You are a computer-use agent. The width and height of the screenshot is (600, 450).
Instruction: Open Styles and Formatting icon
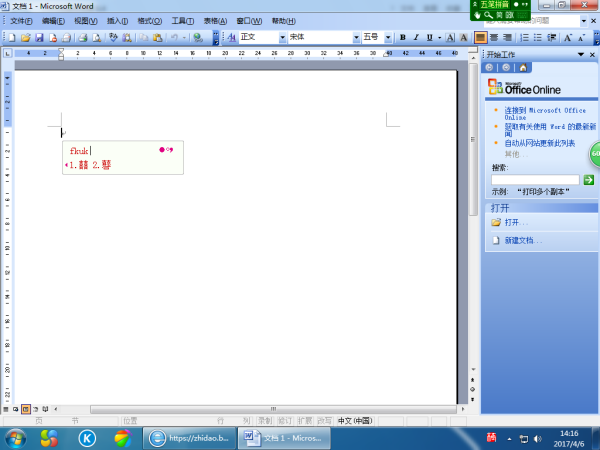point(232,38)
